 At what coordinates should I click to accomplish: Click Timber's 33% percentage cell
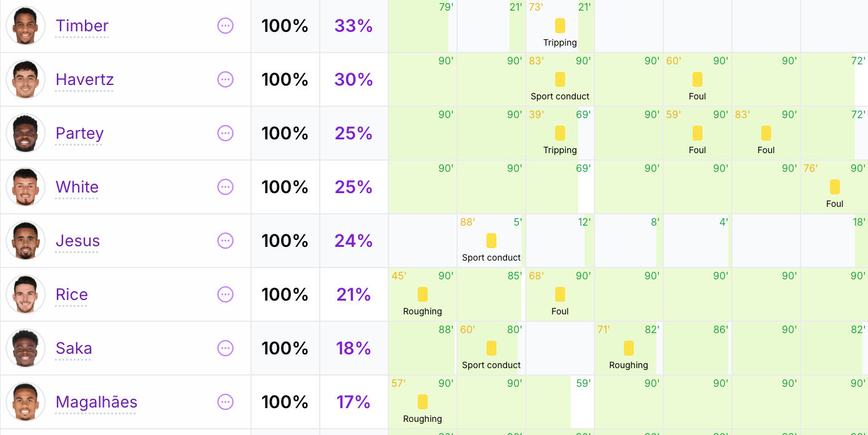click(x=354, y=26)
